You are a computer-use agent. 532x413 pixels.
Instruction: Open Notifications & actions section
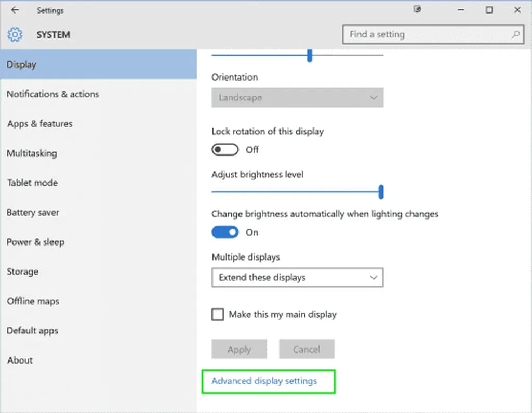coord(52,94)
